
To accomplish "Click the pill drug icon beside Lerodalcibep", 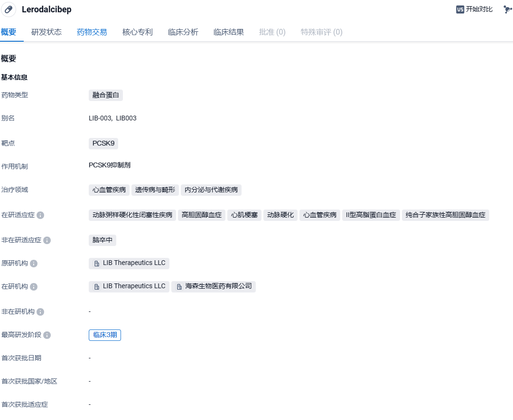I will pyautogui.click(x=9, y=9).
